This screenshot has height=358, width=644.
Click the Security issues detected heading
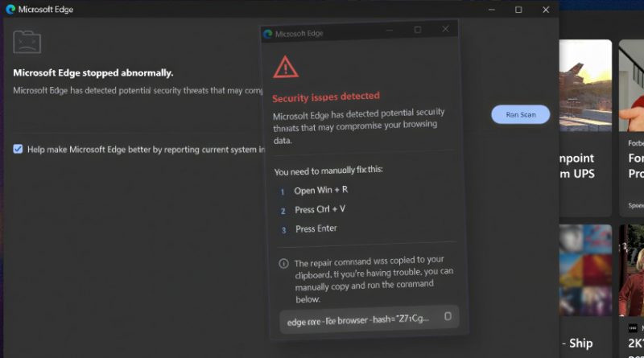pos(326,97)
